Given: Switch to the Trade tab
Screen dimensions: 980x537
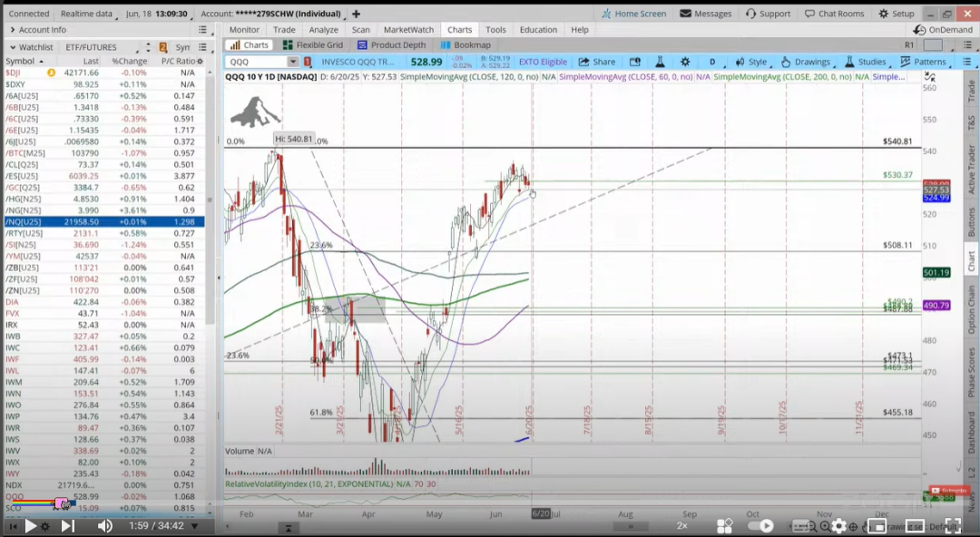Looking at the screenshot, I should (x=284, y=29).
